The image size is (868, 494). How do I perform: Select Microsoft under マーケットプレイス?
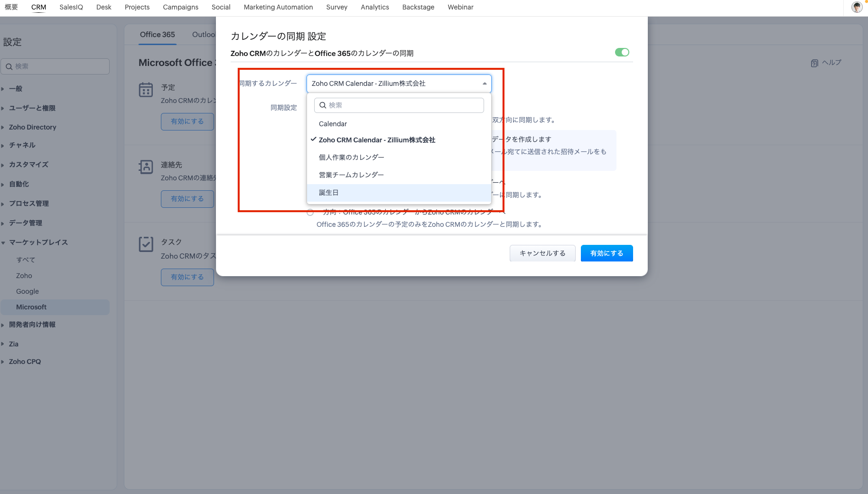pos(55,307)
